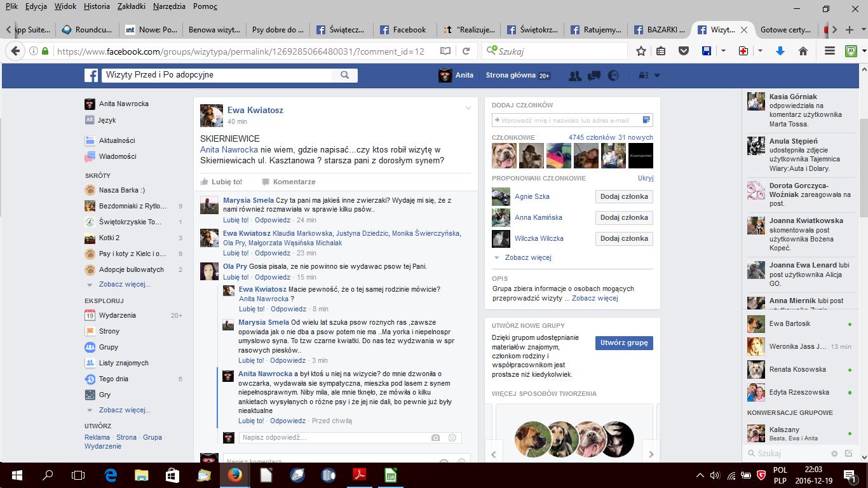Click the Facebook logo icon
Image resolution: width=868 pixels, height=488 pixels.
[x=92, y=75]
